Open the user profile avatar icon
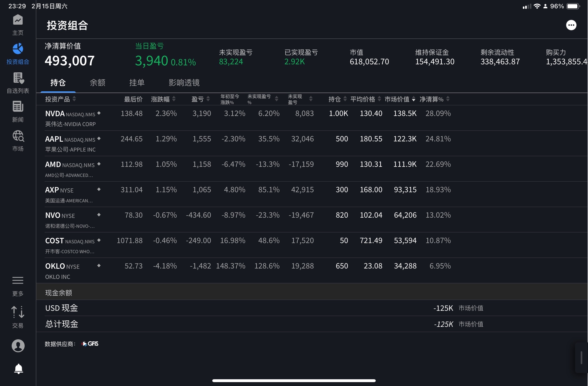 18,346
